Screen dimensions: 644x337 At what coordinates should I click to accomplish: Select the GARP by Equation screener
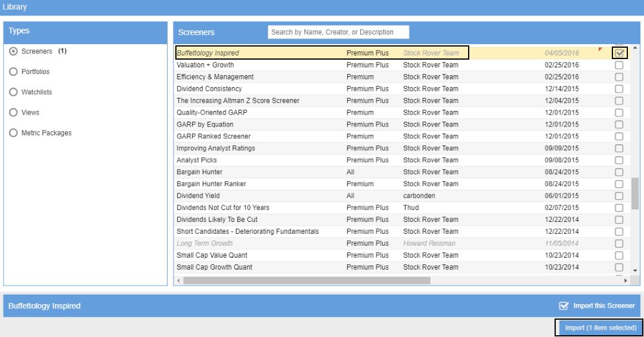tap(205, 125)
